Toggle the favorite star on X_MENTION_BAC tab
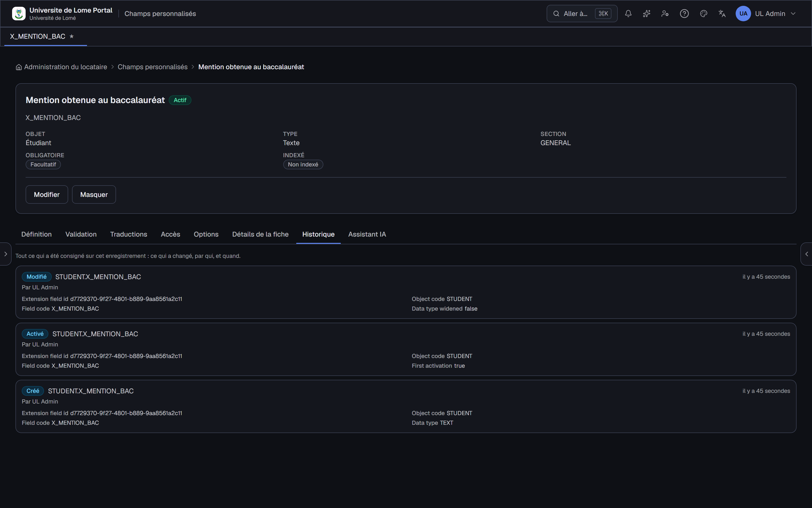This screenshot has height=508, width=812. (x=72, y=36)
